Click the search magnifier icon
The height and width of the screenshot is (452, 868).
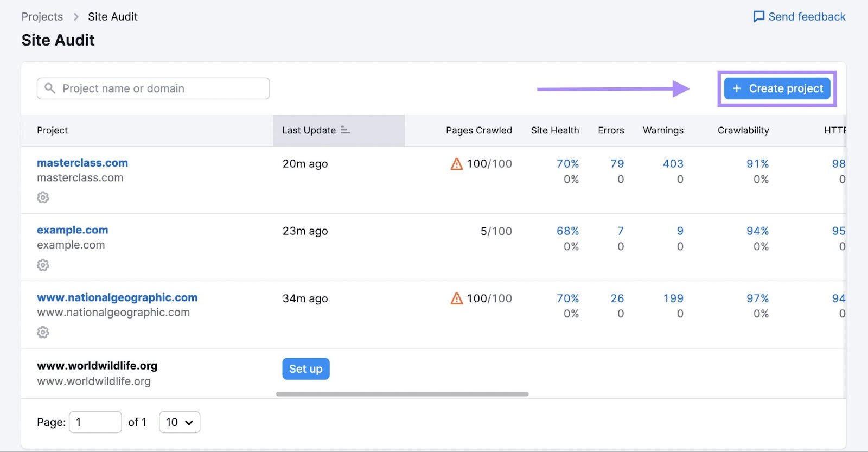pos(50,88)
